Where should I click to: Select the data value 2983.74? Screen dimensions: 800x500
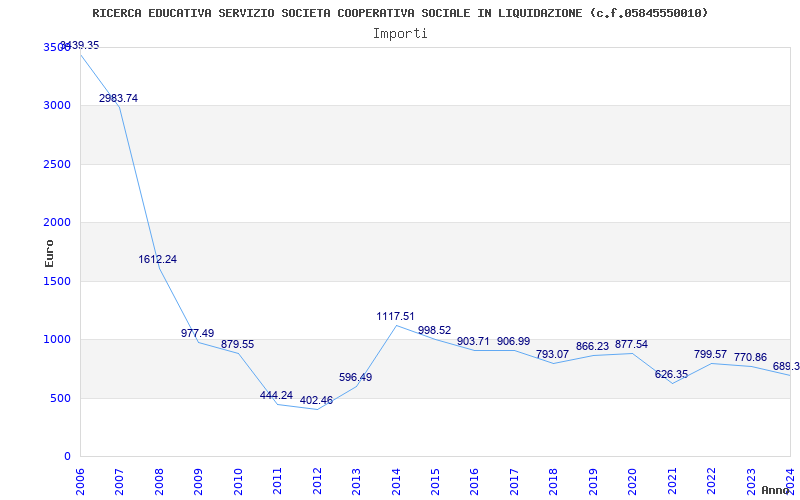118,98
